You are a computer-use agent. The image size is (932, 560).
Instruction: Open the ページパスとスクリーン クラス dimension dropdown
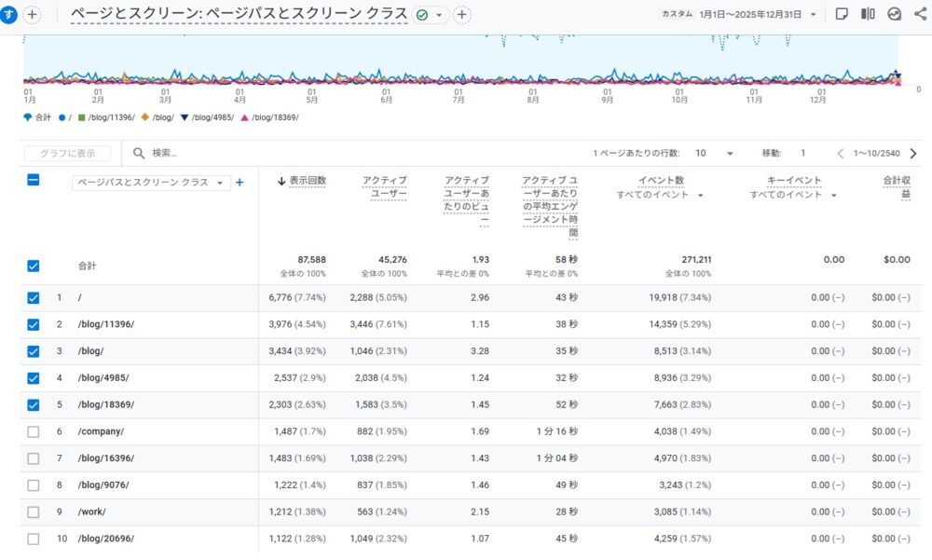(220, 183)
